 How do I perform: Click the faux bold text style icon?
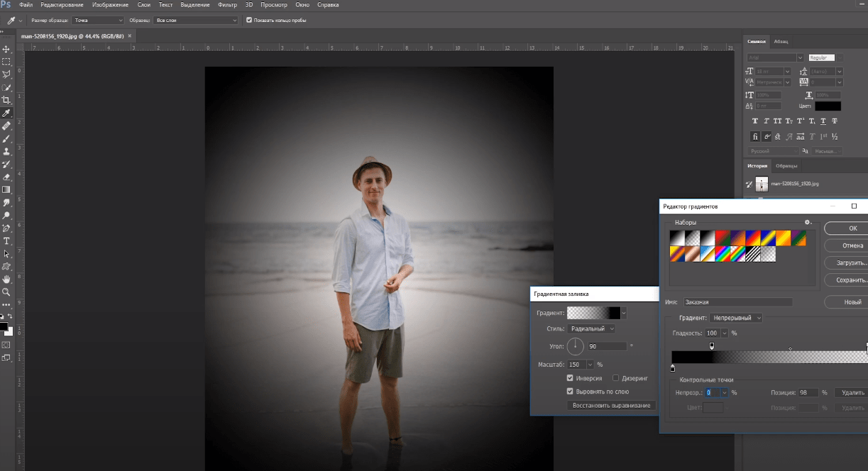[755, 121]
